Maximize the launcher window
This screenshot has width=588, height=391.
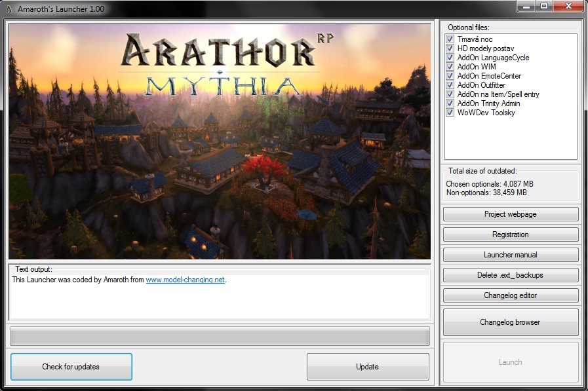point(544,7)
